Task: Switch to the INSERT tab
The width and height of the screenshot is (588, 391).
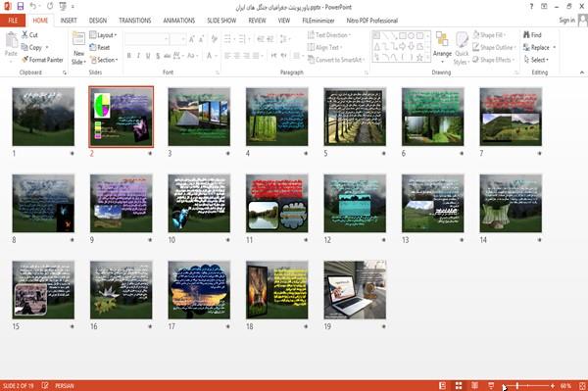Action: point(69,21)
